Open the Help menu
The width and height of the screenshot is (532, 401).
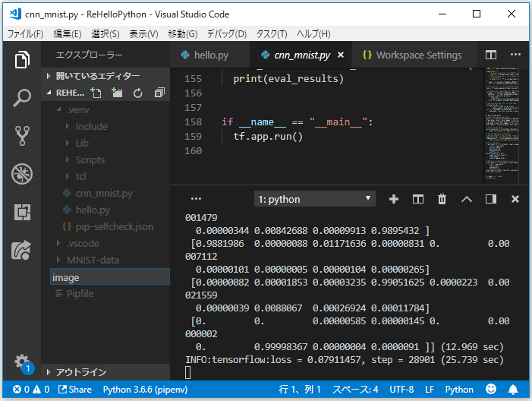[313, 33]
